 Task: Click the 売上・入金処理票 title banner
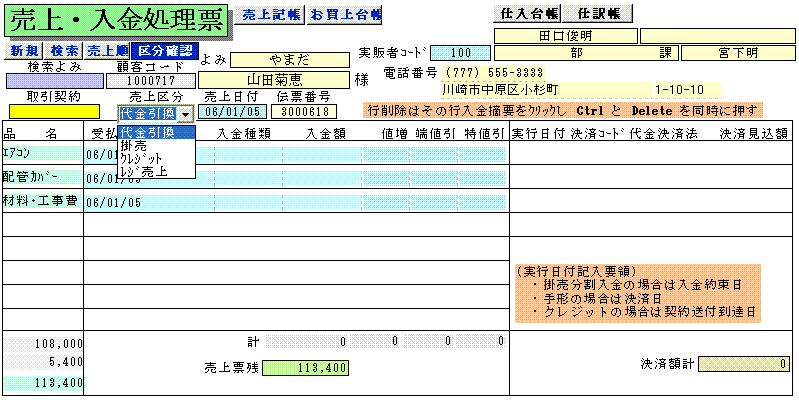[x=116, y=20]
